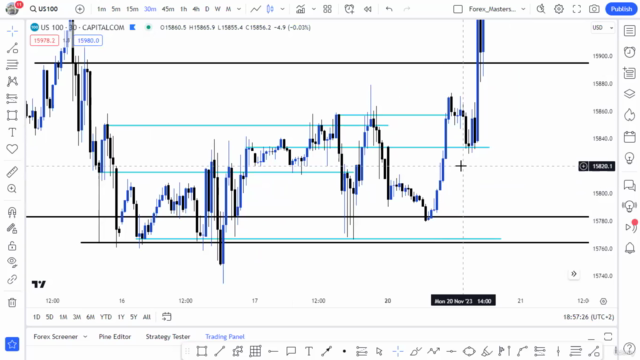The width and height of the screenshot is (640, 360).
Task: Open the USD currency dropdown
Action: point(603,28)
